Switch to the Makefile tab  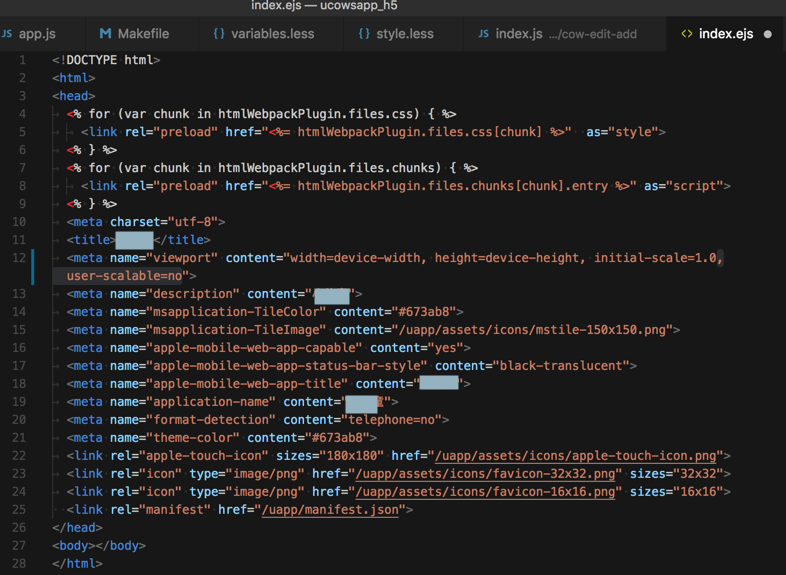(143, 34)
